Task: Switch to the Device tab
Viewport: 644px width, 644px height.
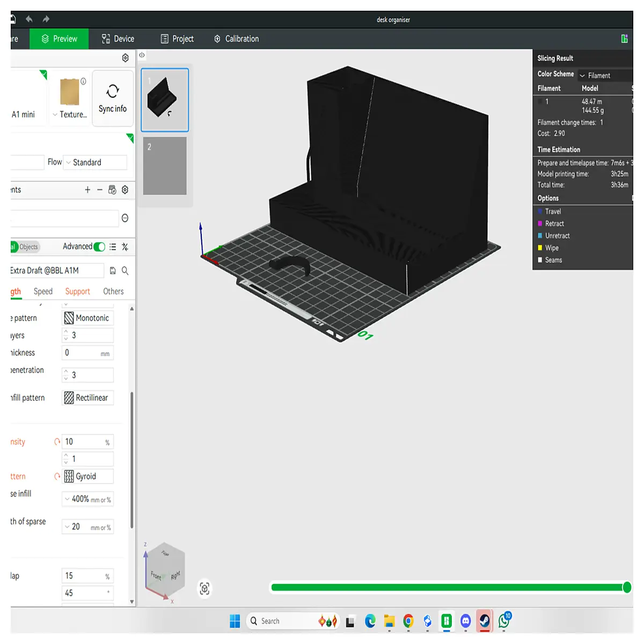Action: click(118, 39)
